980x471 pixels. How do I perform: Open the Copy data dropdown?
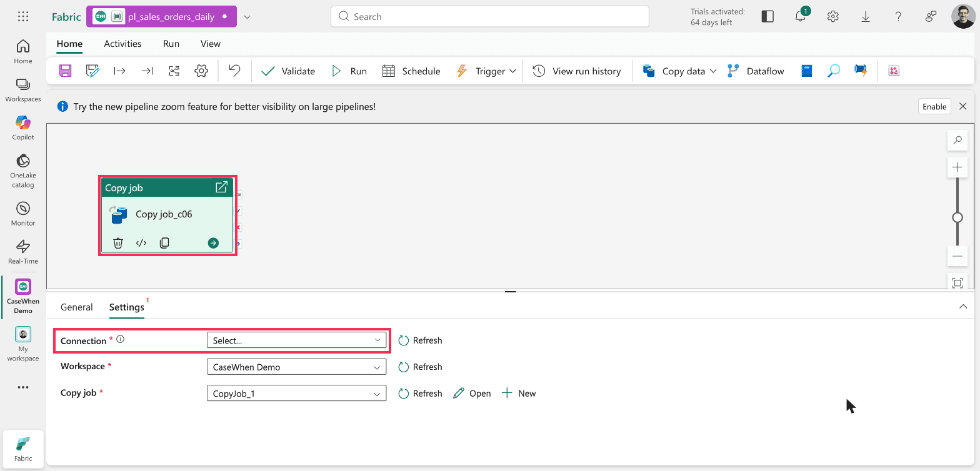point(679,71)
